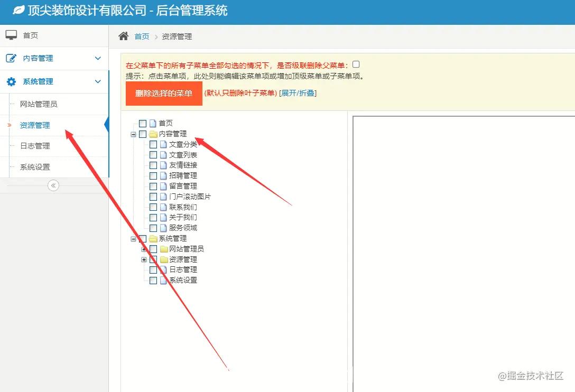The width and height of the screenshot is (575, 392).
Task: Click the document icon beside 首页 tree node
Action: tap(152, 123)
